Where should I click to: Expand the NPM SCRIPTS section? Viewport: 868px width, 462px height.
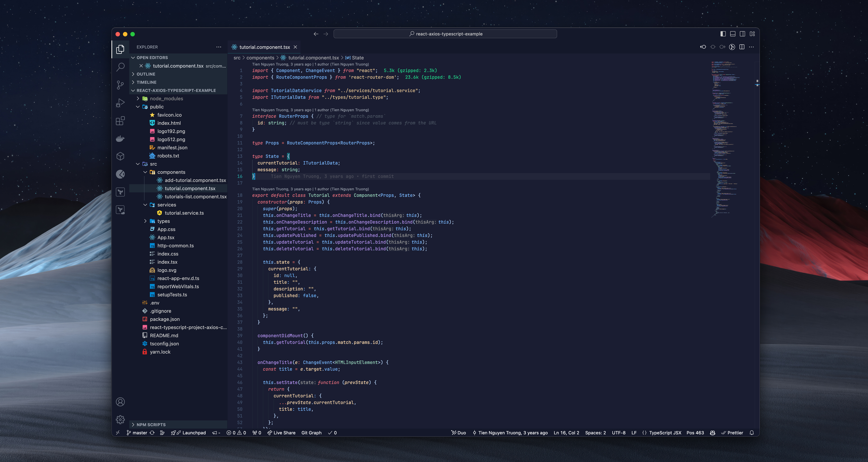tap(151, 425)
